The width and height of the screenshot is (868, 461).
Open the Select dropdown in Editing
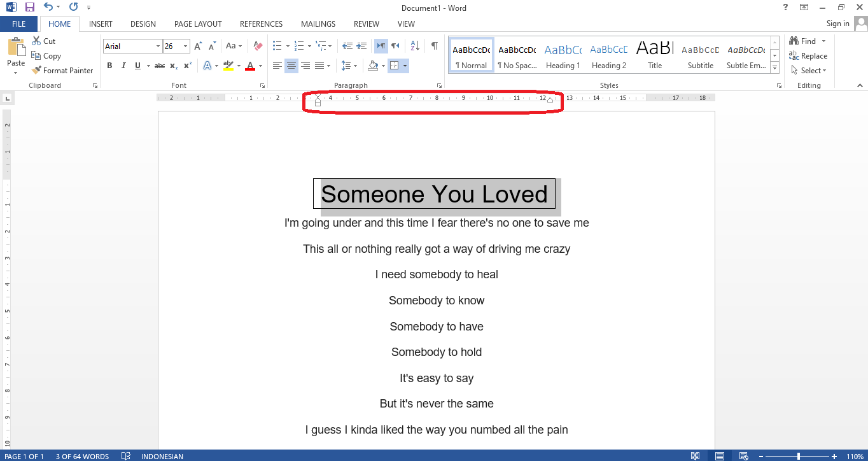[808, 71]
